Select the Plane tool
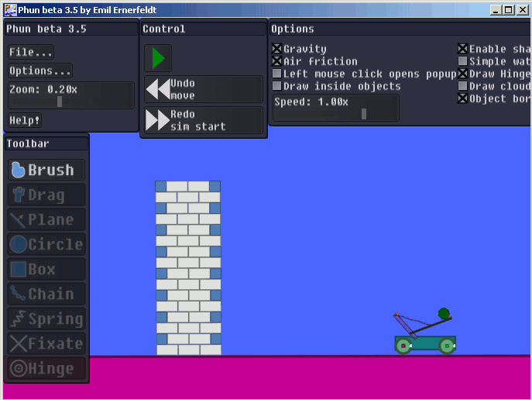 click(46, 219)
